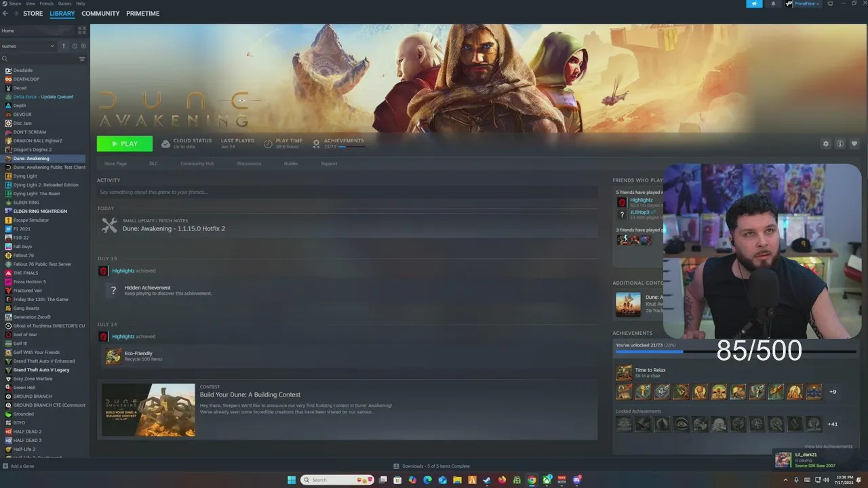Open the PRIMETIME profile tab
Image resolution: width=868 pixels, height=488 pixels.
click(143, 14)
